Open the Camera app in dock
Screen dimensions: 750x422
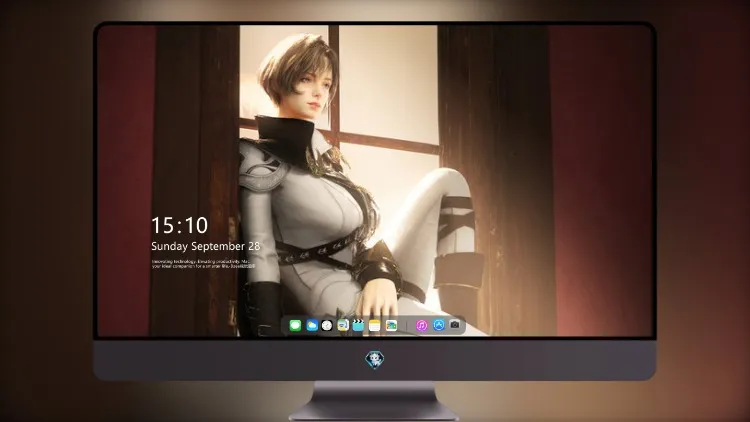(x=455, y=325)
